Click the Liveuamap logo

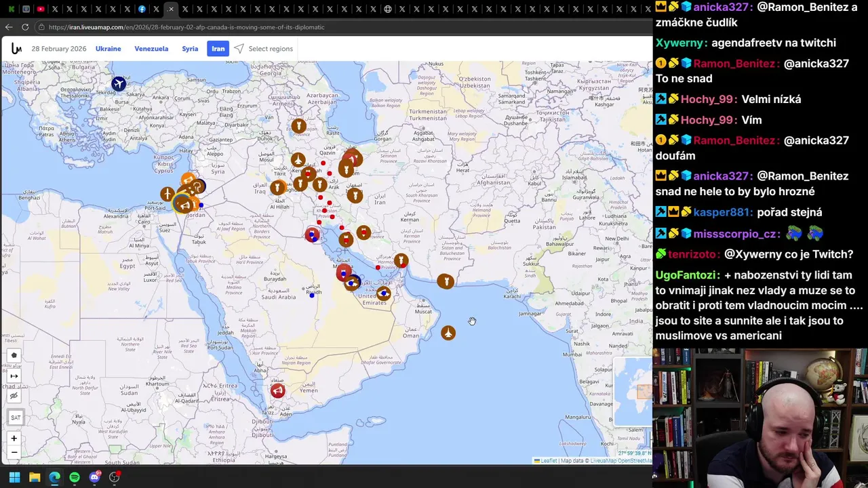coord(16,49)
